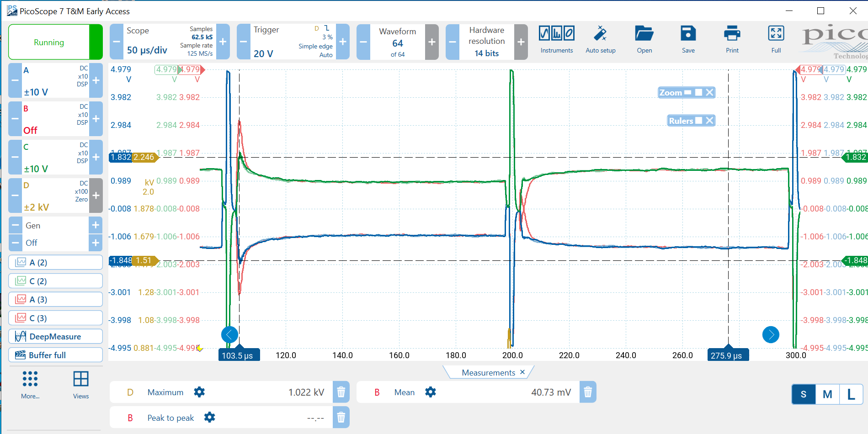Image resolution: width=868 pixels, height=434 pixels.
Task: Click the Auto setup wand icon
Action: click(600, 34)
